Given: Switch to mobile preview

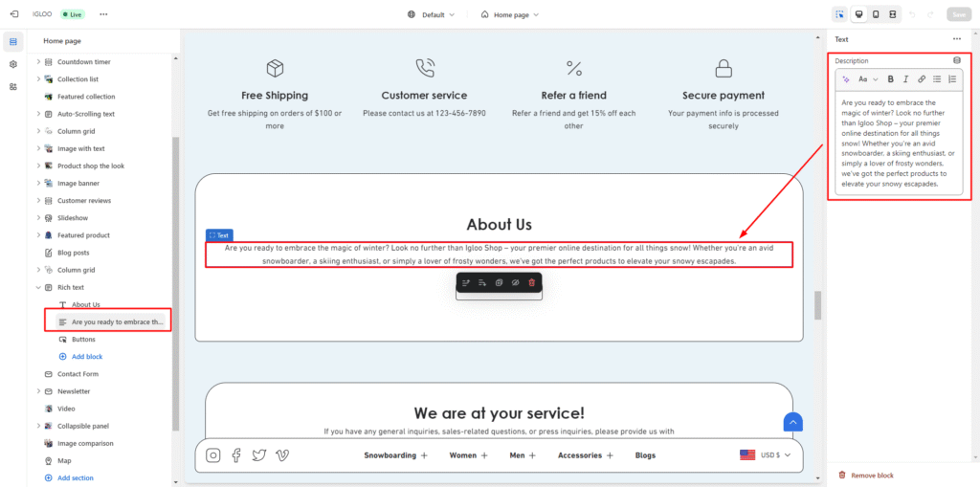Looking at the screenshot, I should [x=875, y=14].
